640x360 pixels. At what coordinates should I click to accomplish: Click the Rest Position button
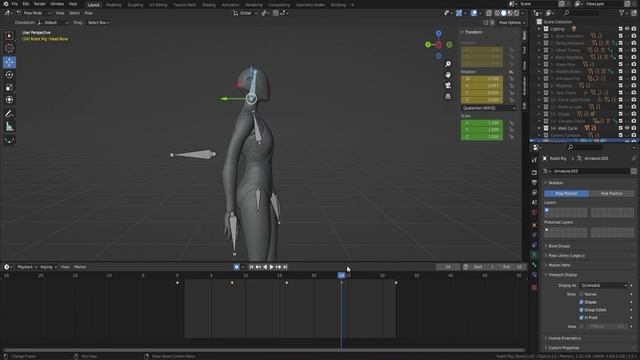point(611,193)
